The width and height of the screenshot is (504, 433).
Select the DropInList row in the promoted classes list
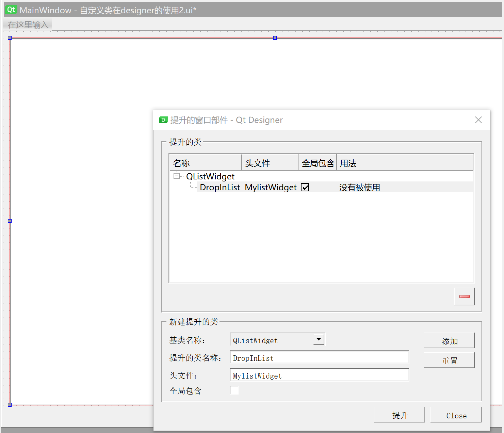click(220, 187)
